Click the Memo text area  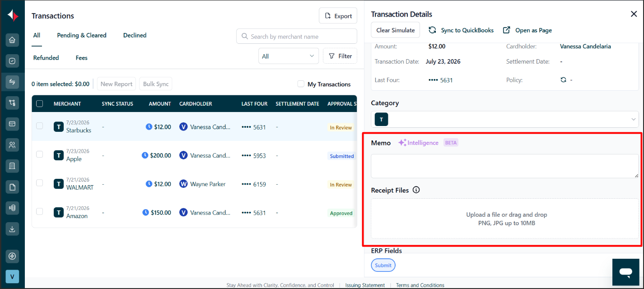tap(505, 166)
